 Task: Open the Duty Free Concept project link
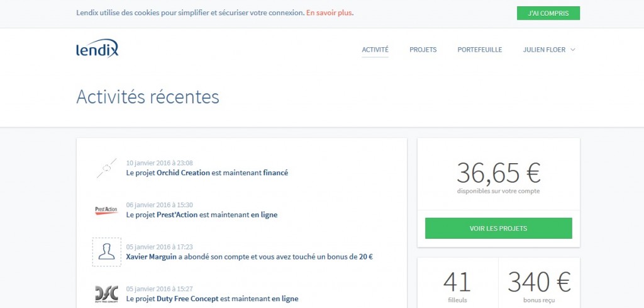[187, 299]
